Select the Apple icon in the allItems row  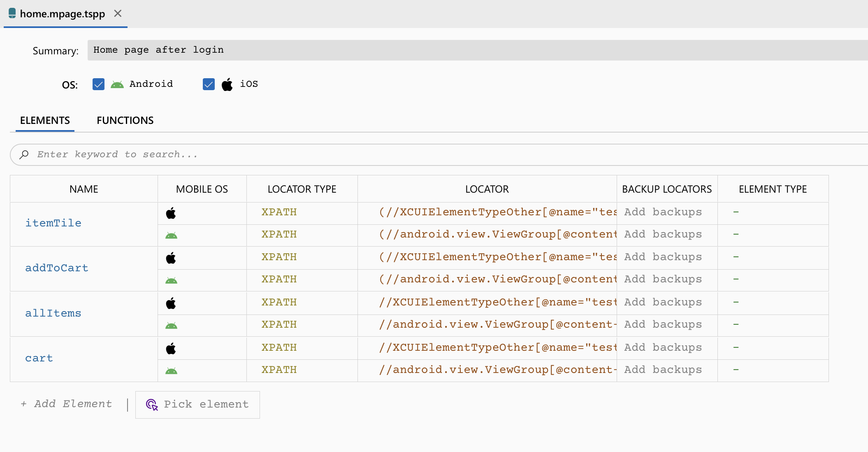pyautogui.click(x=171, y=303)
